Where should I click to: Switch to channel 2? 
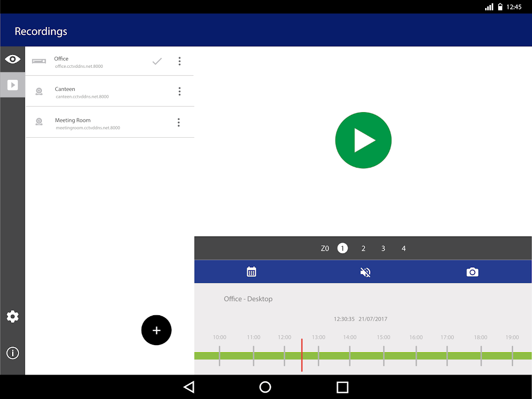363,248
